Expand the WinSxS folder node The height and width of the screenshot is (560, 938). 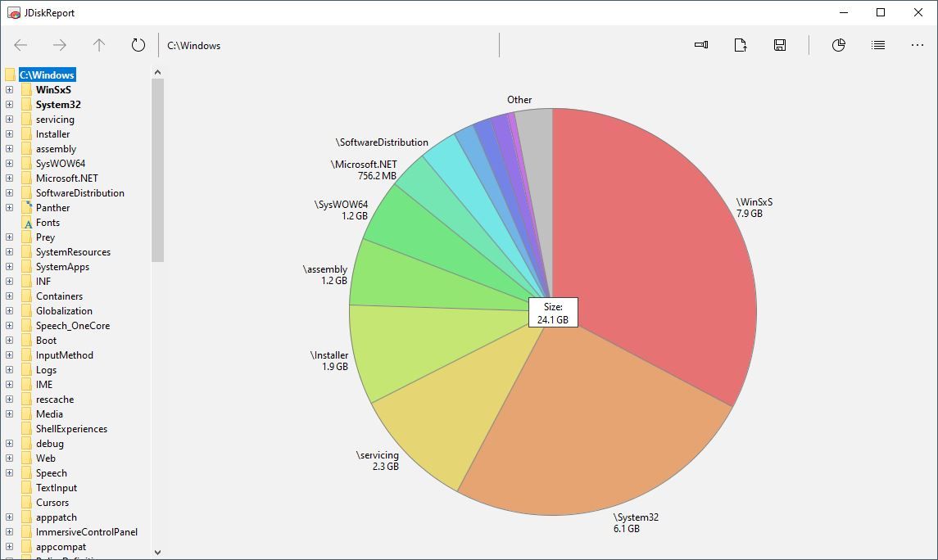pos(9,90)
